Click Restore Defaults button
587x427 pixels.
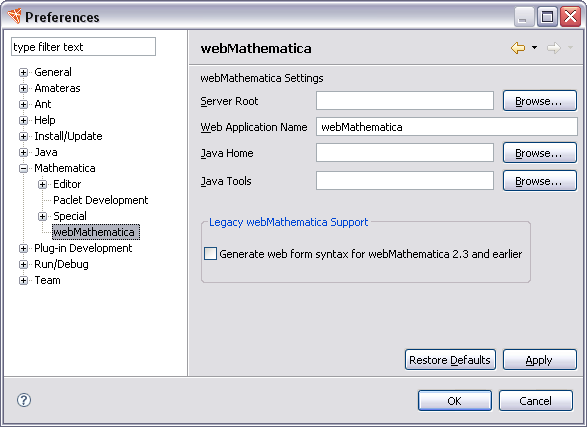click(450, 360)
